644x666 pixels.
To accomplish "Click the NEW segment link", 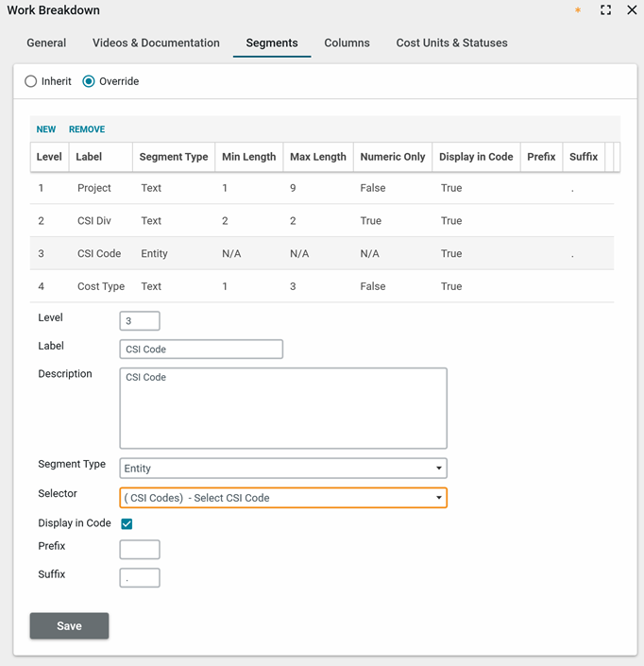I will pos(46,129).
